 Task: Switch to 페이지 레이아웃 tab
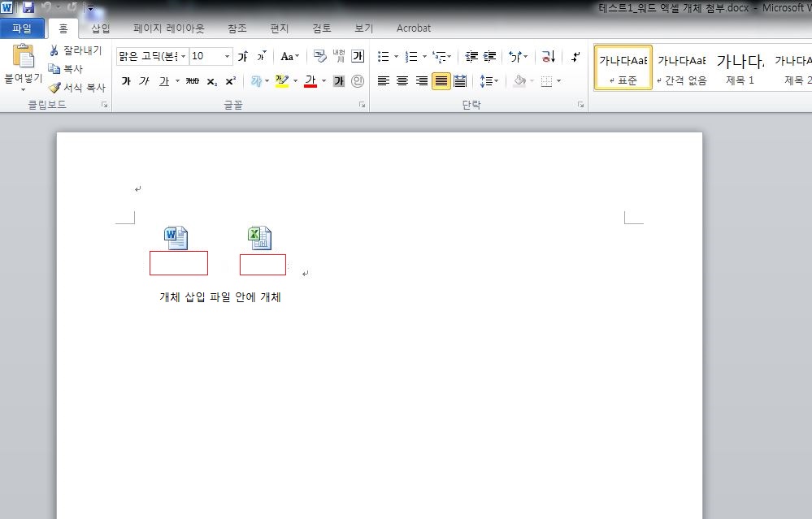tap(169, 28)
